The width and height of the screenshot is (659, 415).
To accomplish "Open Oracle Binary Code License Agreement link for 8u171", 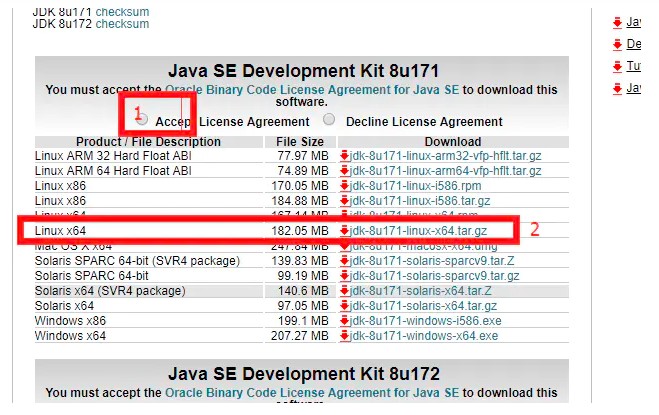I will point(312,90).
